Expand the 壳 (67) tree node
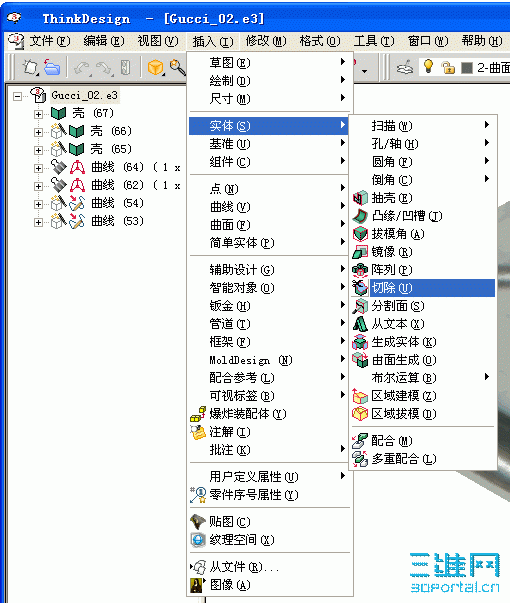This screenshot has width=510, height=603. [38, 114]
